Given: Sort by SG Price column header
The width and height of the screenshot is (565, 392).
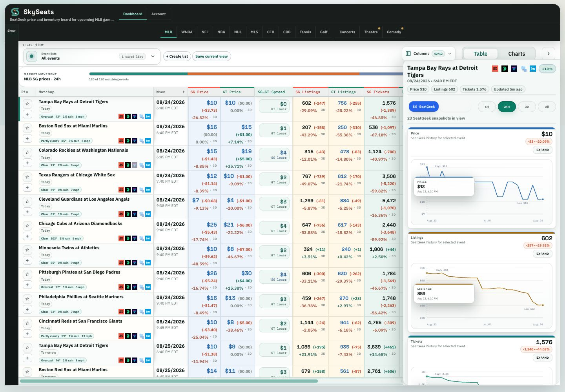Looking at the screenshot, I should coord(204,92).
